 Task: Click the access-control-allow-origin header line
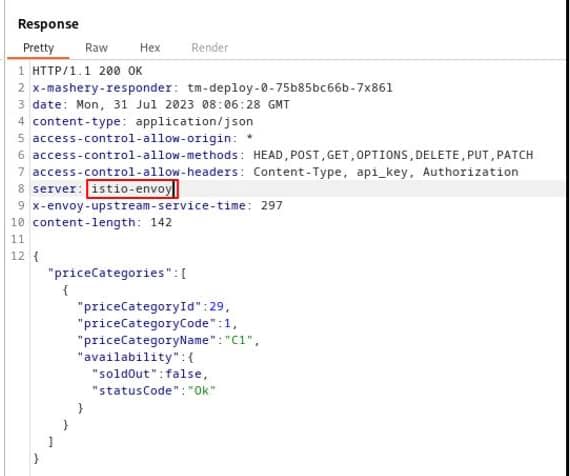coord(142,138)
